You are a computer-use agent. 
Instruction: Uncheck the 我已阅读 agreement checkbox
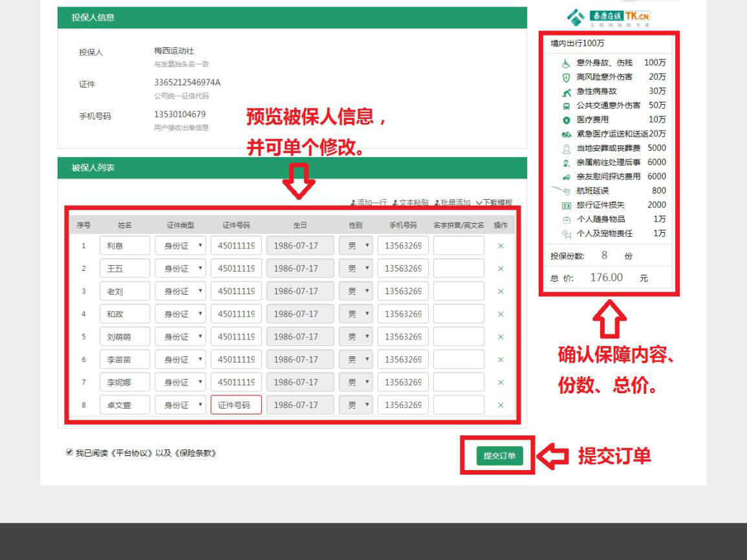tap(69, 453)
